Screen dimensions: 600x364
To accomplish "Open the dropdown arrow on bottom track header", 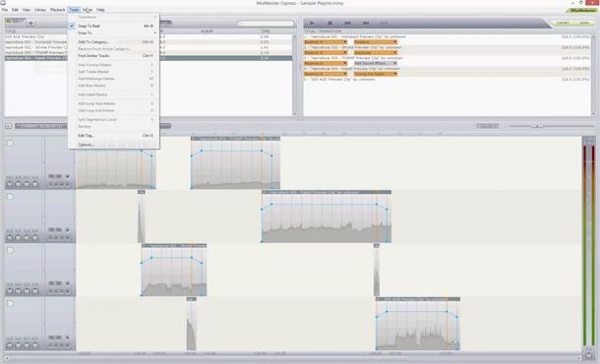I will pyautogui.click(x=67, y=337).
